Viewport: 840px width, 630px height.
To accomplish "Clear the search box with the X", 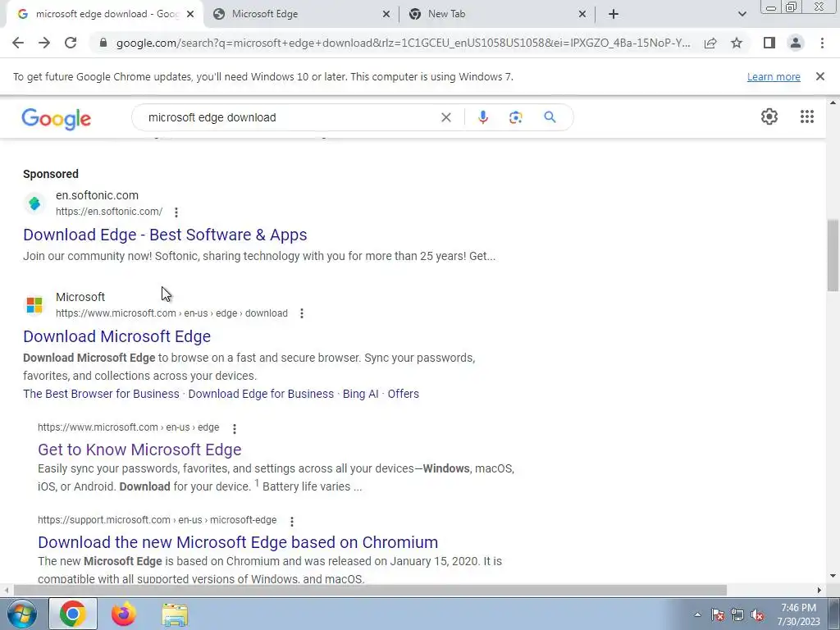I will pos(445,117).
